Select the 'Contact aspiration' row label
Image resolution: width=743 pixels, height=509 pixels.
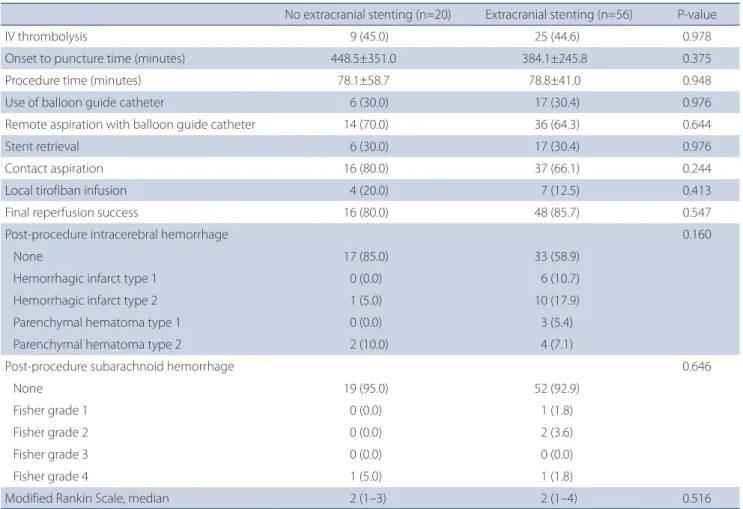point(54,169)
